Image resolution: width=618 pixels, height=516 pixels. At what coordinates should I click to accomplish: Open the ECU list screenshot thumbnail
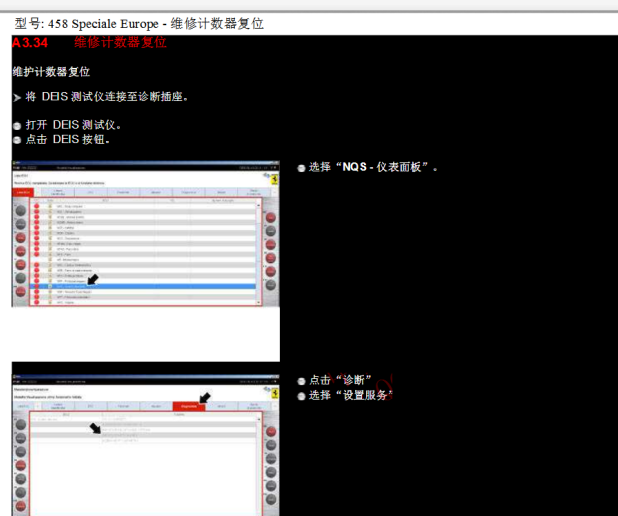point(145,233)
